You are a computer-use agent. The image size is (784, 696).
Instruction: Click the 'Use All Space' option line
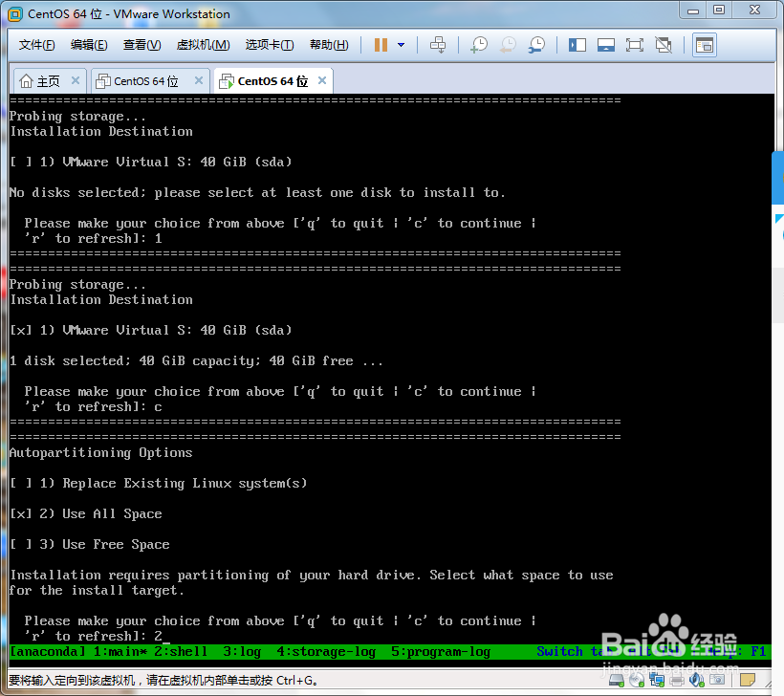86,514
